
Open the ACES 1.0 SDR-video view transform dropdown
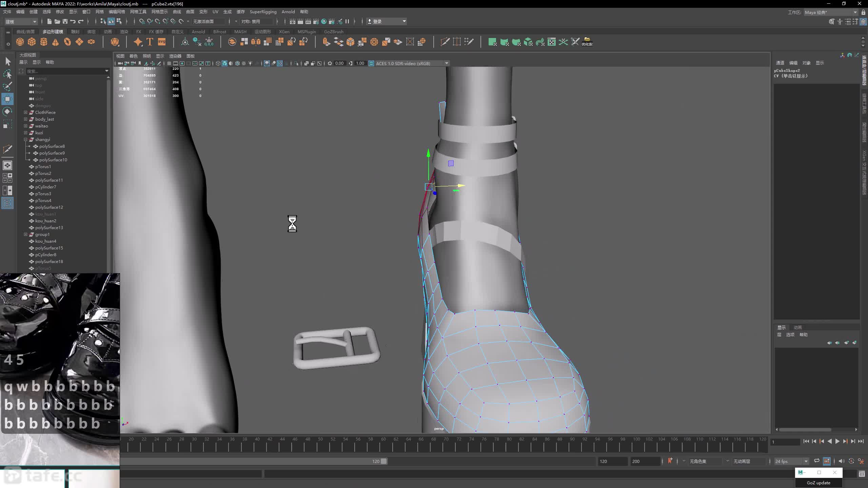pos(412,63)
